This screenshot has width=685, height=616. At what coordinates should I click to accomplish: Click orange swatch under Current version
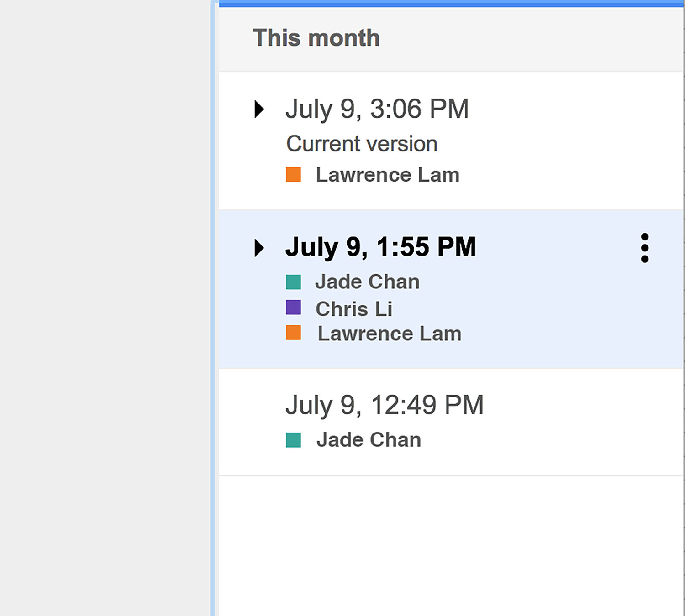click(x=293, y=174)
